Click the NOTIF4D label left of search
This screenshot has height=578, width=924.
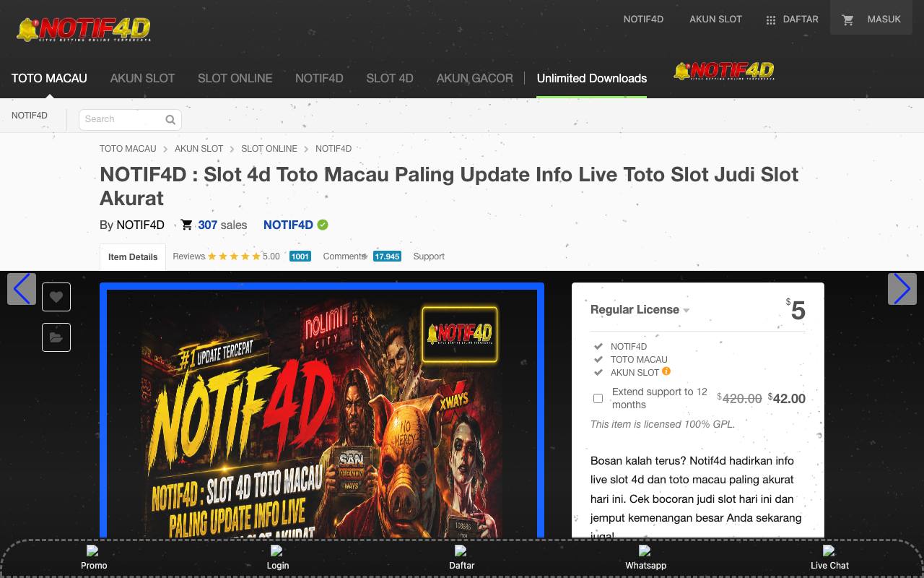(x=30, y=116)
